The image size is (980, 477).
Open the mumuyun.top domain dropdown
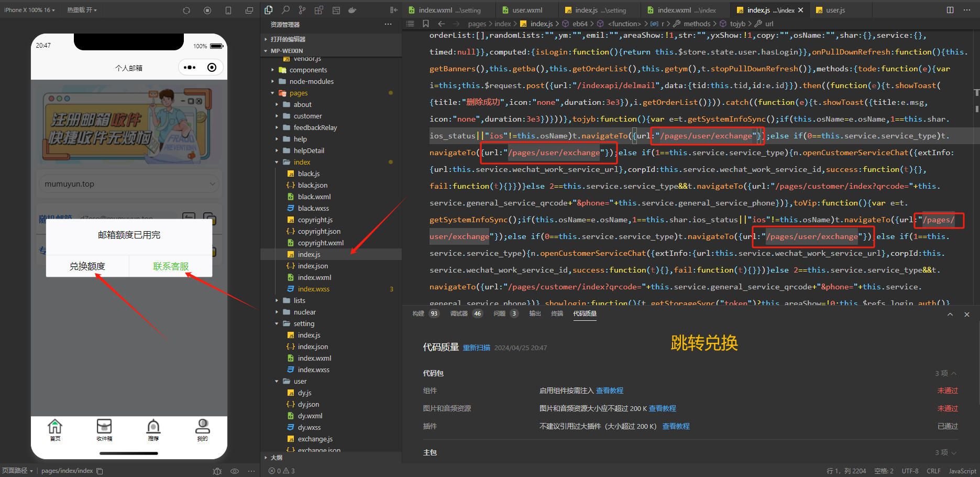[129, 184]
